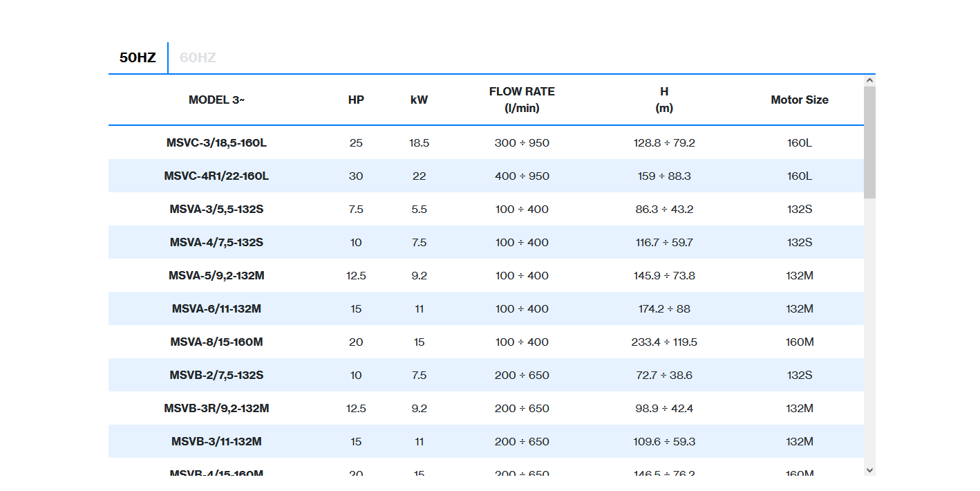The image size is (980, 491).
Task: Click the MSVA-3/5,5-132S model name
Action: click(x=216, y=210)
